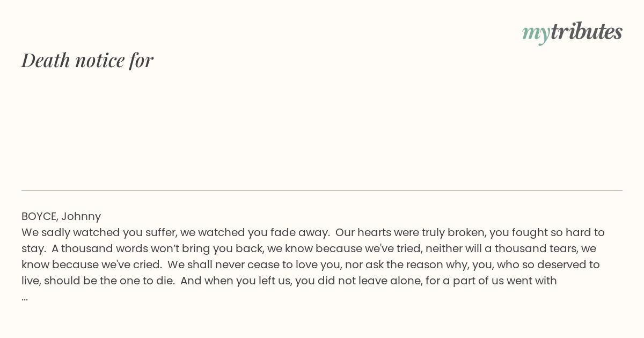This screenshot has height=338, width=644.
Task: Click the name line "BOYCE, Johnny"
Action: click(x=61, y=216)
